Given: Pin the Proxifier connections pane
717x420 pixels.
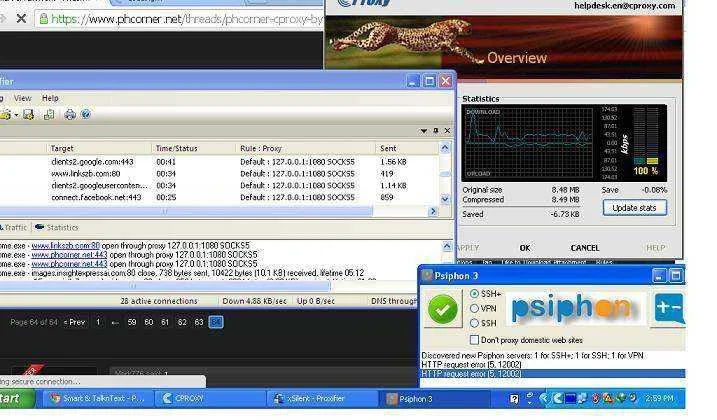Looking at the screenshot, I should coord(436,131).
